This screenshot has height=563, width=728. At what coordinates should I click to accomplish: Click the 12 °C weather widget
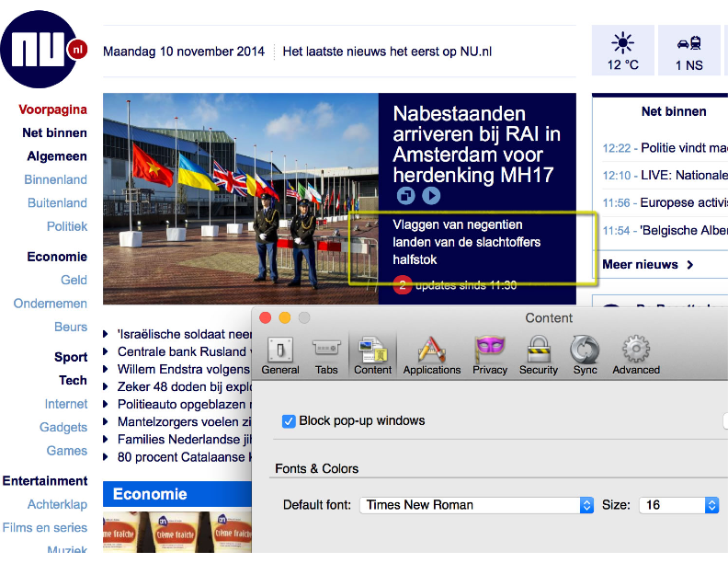click(x=623, y=52)
